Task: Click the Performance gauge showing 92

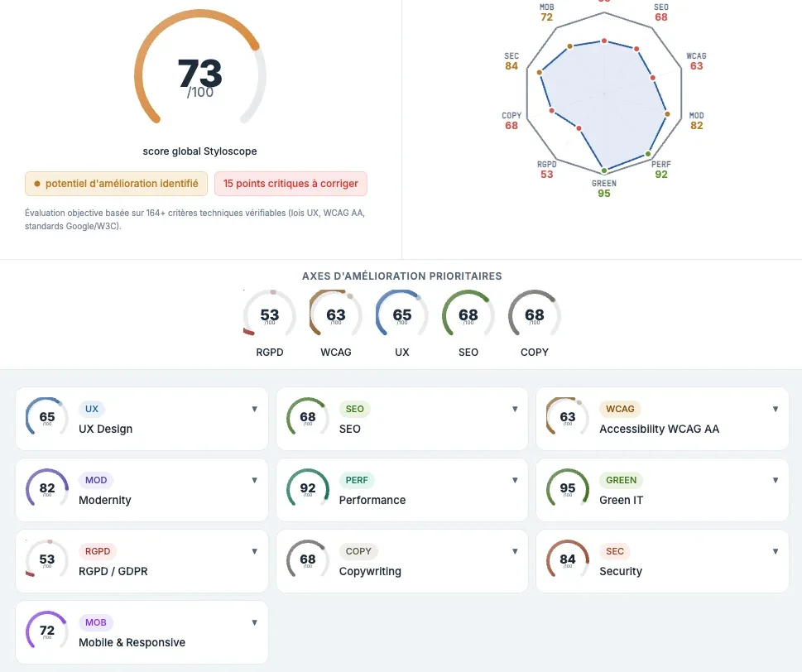Action: point(308,489)
